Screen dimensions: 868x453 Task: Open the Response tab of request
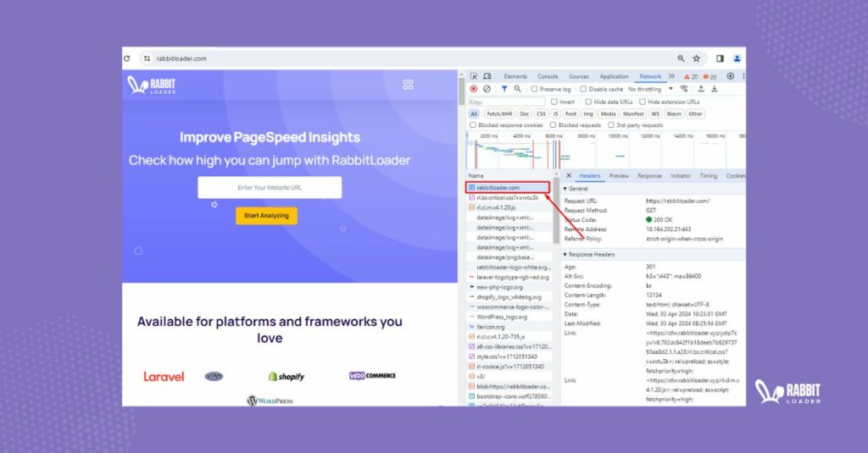[649, 176]
